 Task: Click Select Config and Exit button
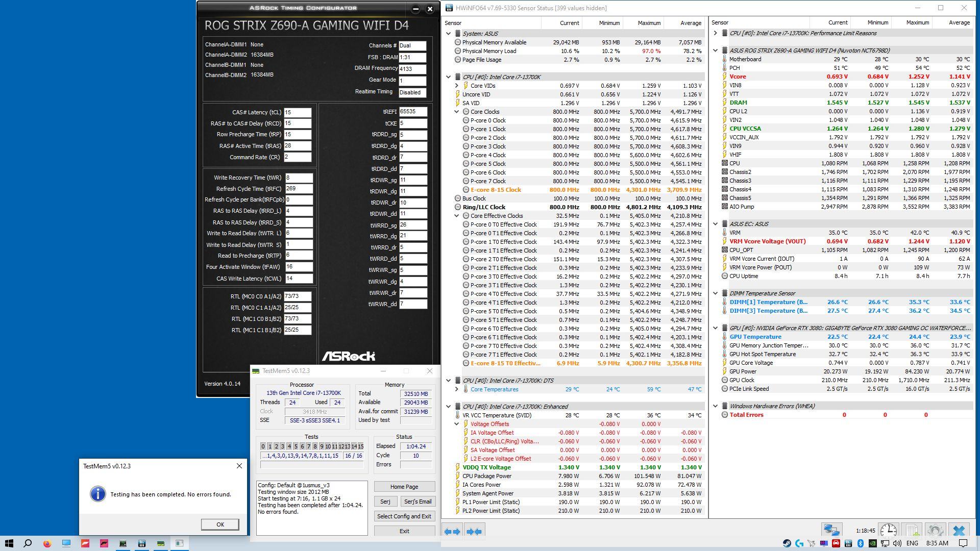click(404, 516)
